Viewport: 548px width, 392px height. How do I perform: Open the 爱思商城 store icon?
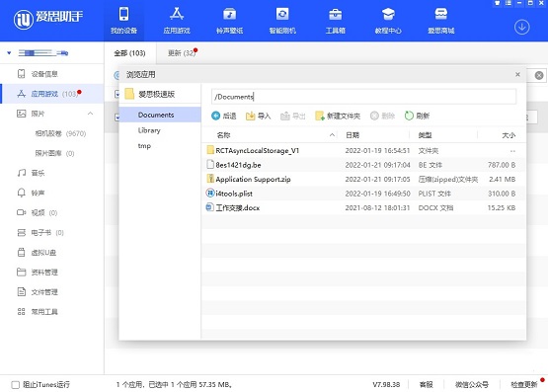[x=441, y=21]
